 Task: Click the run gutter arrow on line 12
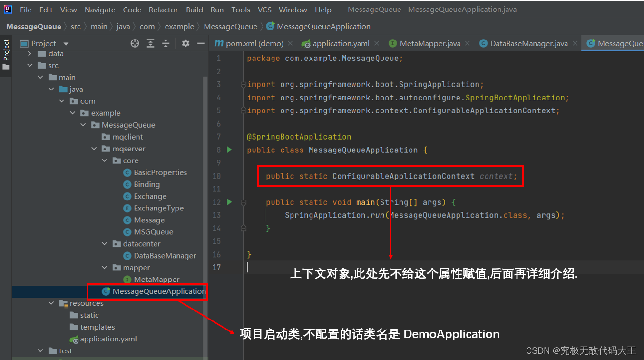click(229, 202)
